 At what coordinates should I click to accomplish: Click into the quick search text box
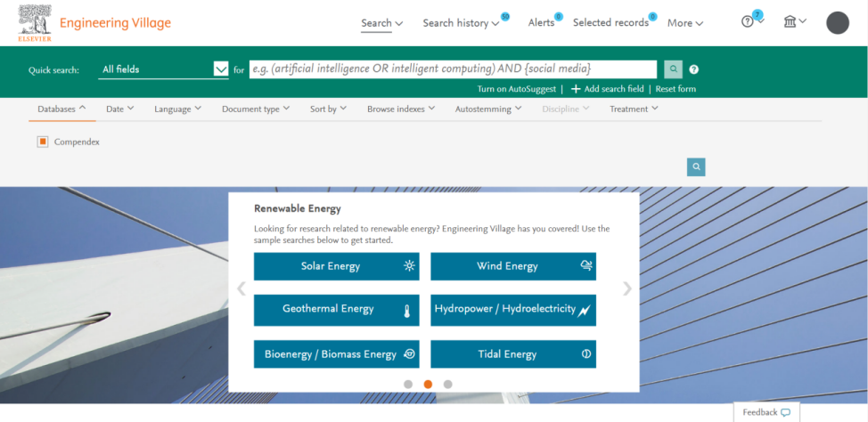click(453, 69)
